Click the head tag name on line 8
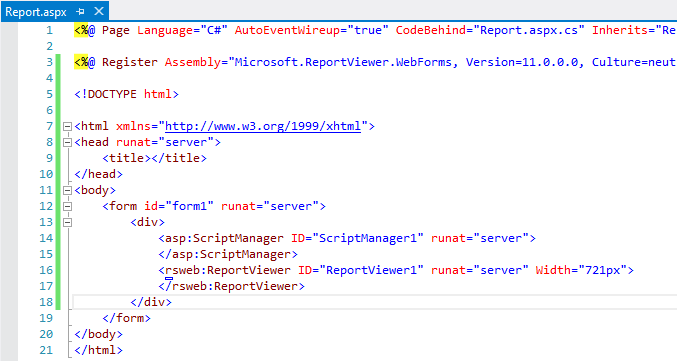Viewport: 677px width, 361px height. click(x=95, y=142)
